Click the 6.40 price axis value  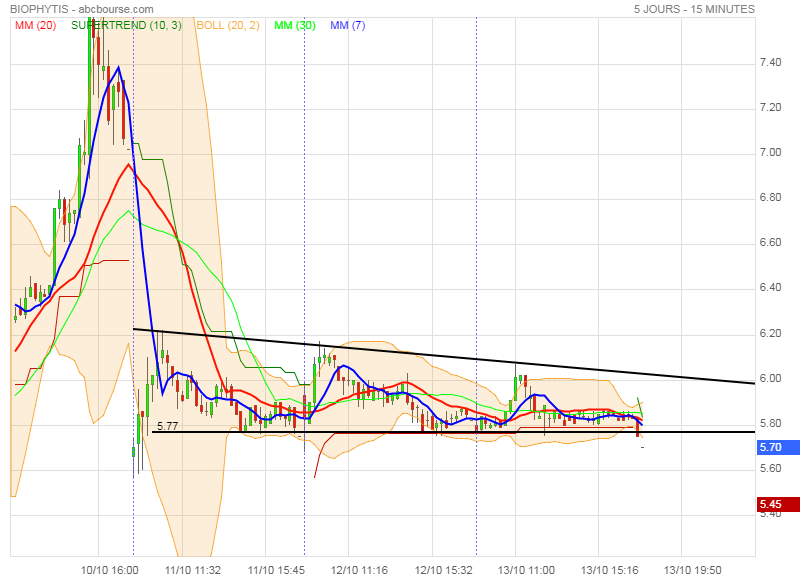click(x=770, y=288)
